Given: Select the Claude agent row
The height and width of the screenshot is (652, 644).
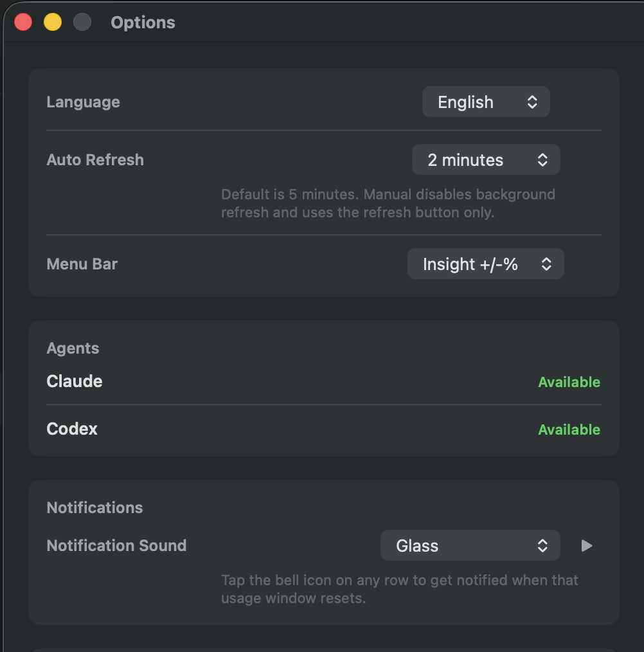Looking at the screenshot, I should [x=74, y=381].
